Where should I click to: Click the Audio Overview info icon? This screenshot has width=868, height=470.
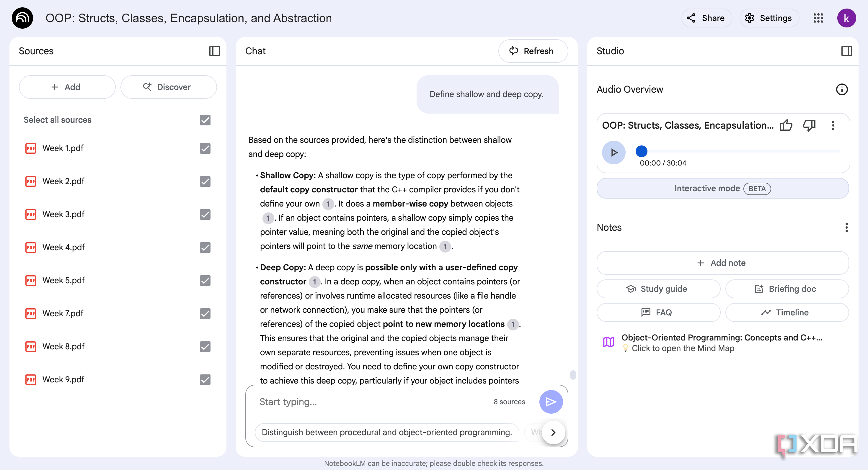coord(842,89)
